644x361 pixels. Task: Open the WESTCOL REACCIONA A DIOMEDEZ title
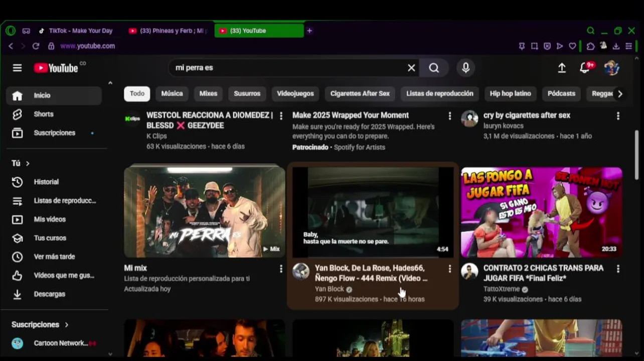[x=210, y=120]
